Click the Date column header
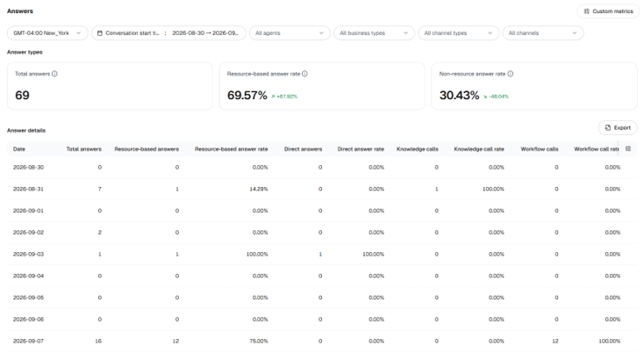Image resolution: width=644 pixels, height=353 pixels. point(19,149)
